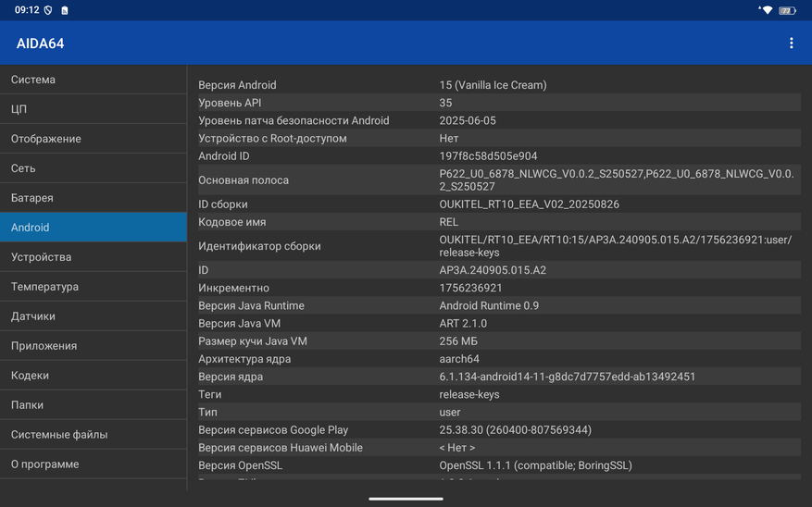
Task: View the Температура section
Action: point(93,287)
